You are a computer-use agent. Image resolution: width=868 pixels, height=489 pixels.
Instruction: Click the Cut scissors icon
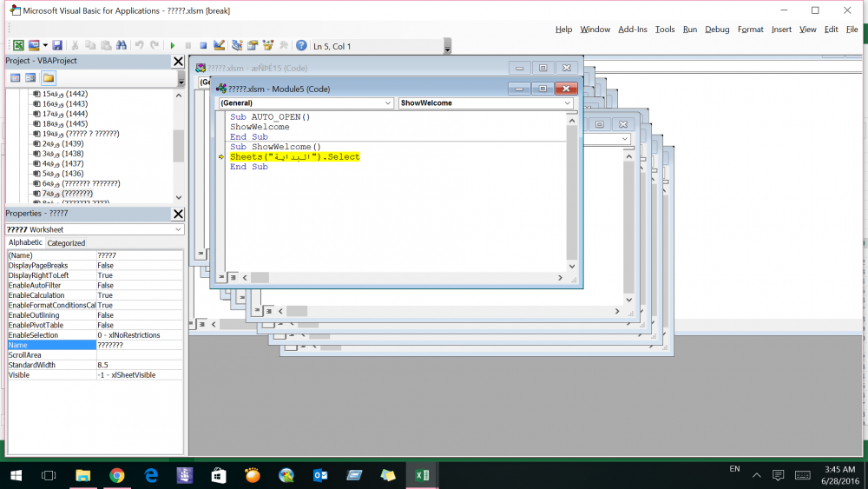pyautogui.click(x=75, y=45)
